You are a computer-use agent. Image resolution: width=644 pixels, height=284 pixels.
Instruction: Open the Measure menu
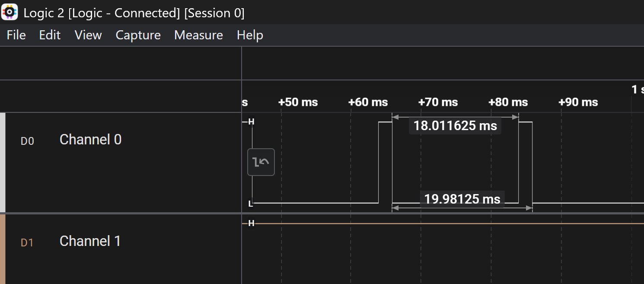pos(198,35)
